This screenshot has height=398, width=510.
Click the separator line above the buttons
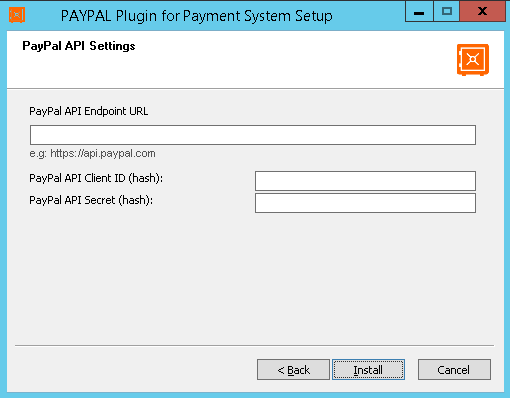254,345
